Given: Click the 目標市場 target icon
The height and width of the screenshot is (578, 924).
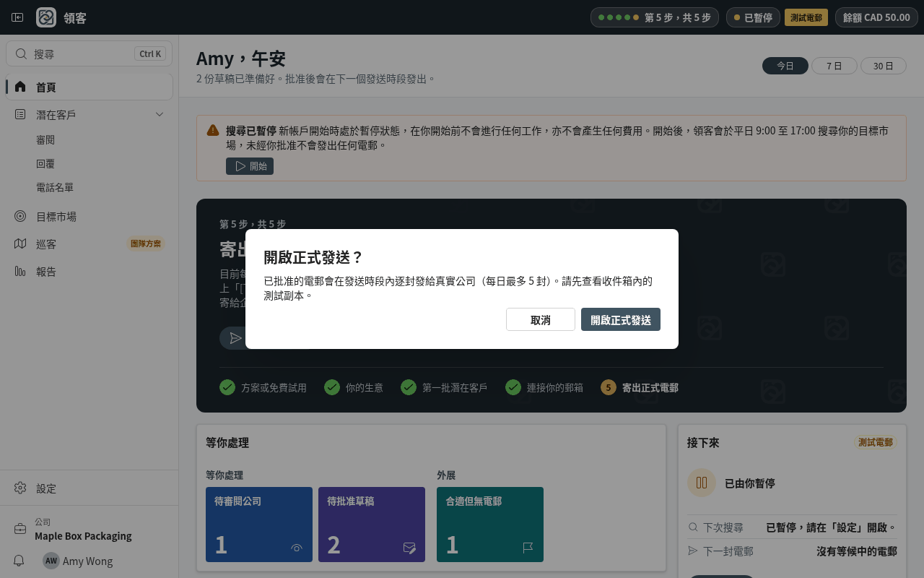Looking at the screenshot, I should [x=20, y=216].
